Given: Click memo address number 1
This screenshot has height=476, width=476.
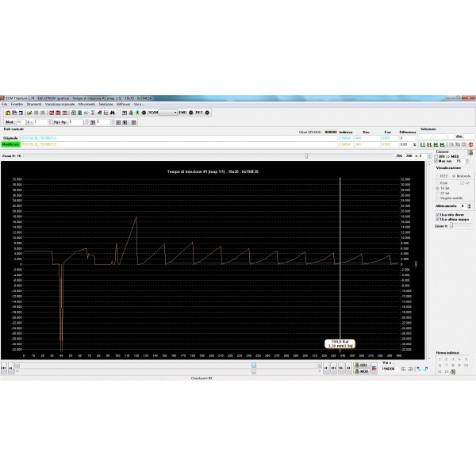Looking at the screenshot, I should click(440, 359).
